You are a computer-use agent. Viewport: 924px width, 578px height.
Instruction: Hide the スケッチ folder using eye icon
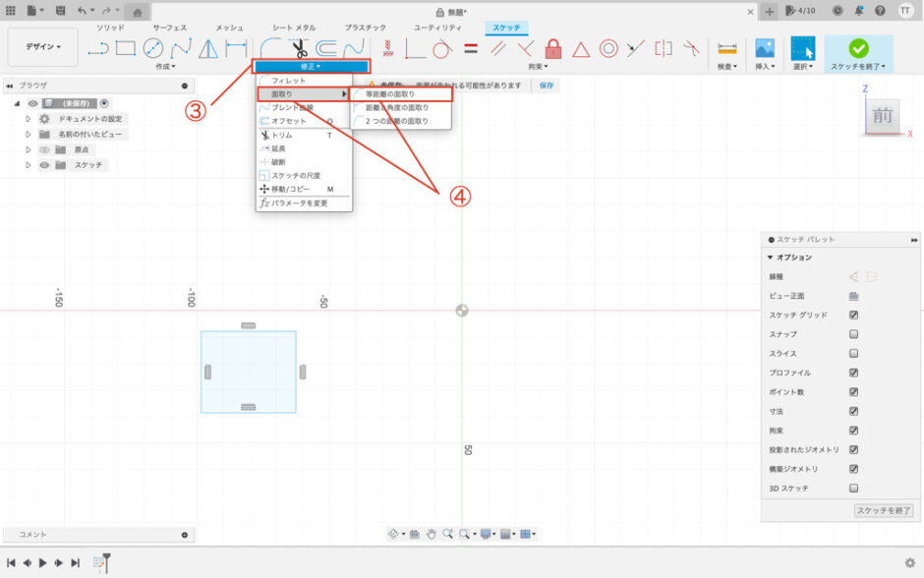click(x=44, y=165)
